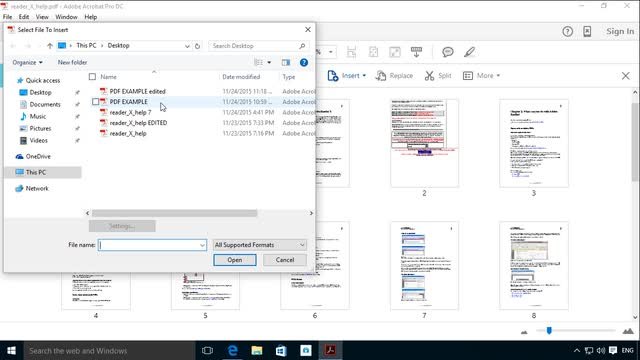Click the dialog help icon
This screenshot has height=360, width=640.
304,62
